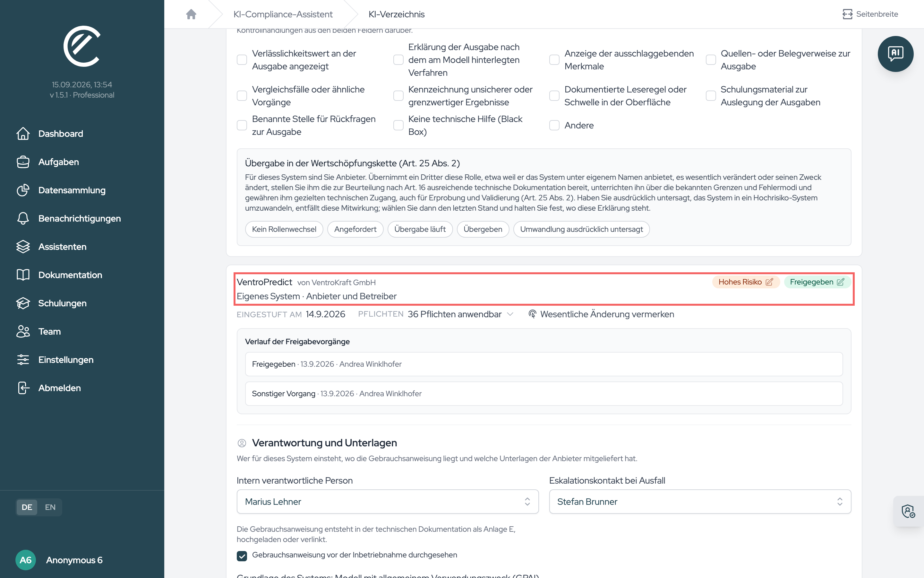Check Anzeige der ausschlaggebenden Merkmale

(554, 60)
